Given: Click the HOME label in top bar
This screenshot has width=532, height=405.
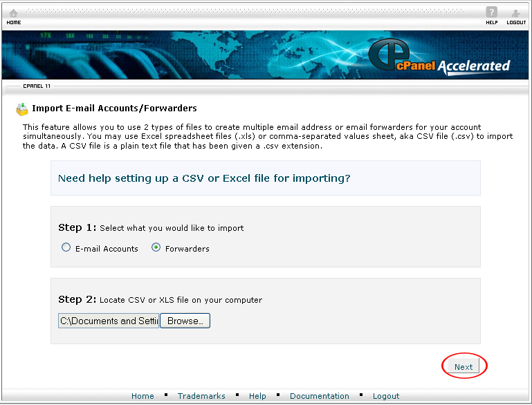Looking at the screenshot, I should pyautogui.click(x=14, y=22).
